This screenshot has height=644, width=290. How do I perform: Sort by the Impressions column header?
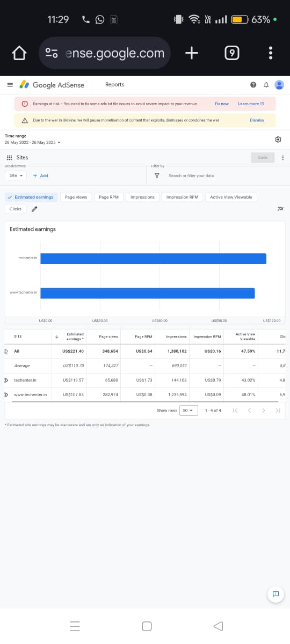(176, 336)
